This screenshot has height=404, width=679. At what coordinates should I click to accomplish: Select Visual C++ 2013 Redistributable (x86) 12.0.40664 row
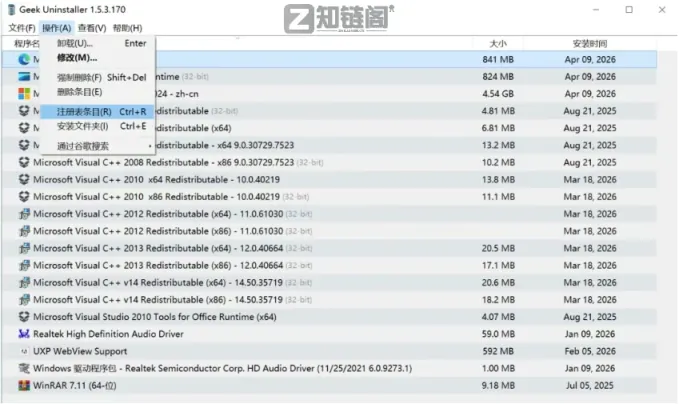coord(330,265)
